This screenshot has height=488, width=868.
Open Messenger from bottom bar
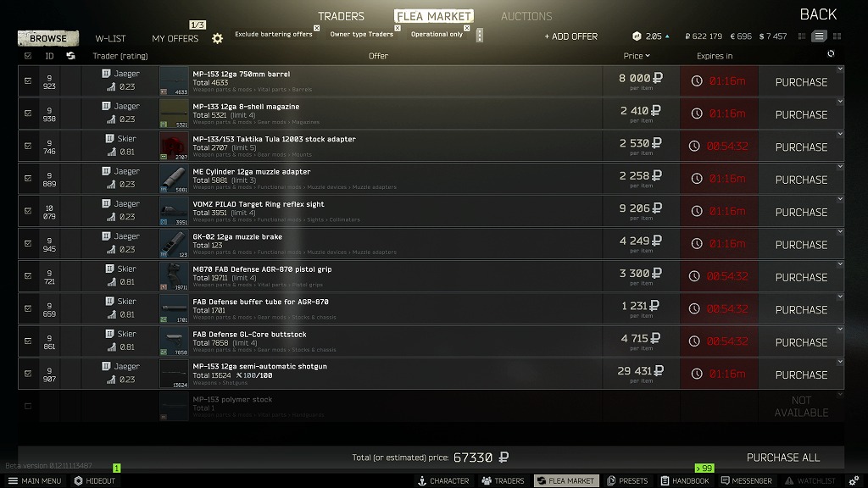746,480
